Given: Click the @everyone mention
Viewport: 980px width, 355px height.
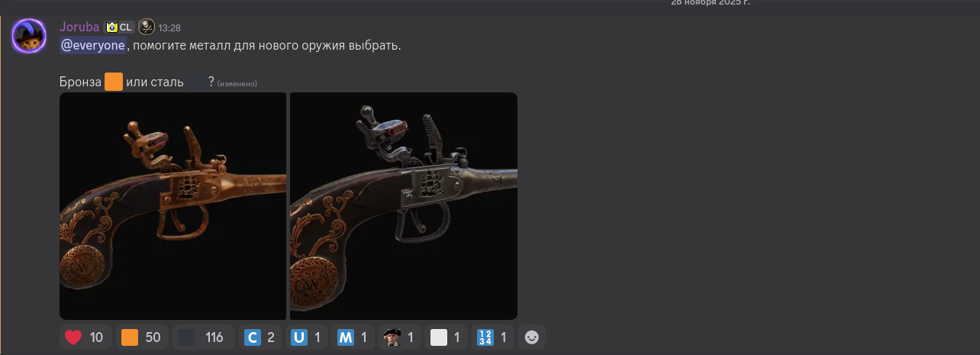Looking at the screenshot, I should [93, 46].
